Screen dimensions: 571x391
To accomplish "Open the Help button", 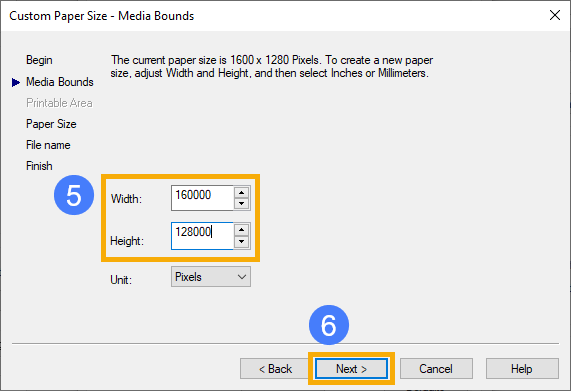I will (522, 368).
